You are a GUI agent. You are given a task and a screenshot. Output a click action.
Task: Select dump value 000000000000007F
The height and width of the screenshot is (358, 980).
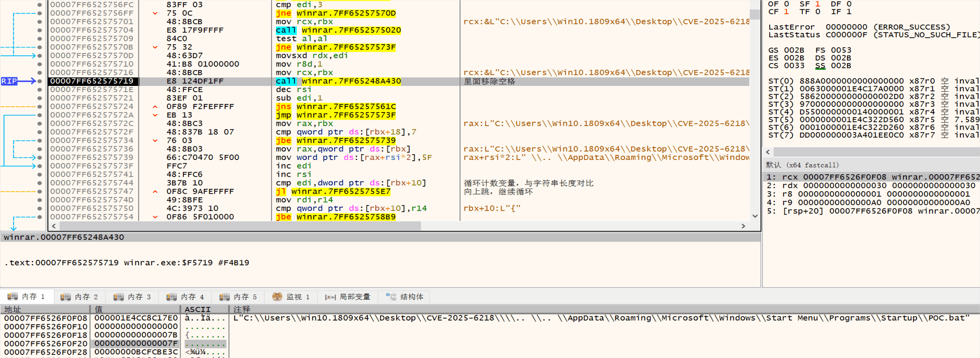click(x=136, y=343)
